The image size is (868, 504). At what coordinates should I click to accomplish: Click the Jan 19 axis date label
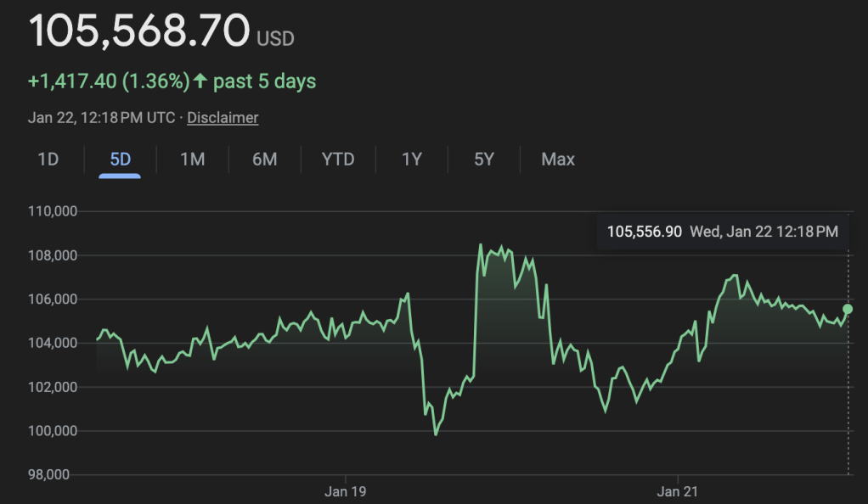(346, 491)
